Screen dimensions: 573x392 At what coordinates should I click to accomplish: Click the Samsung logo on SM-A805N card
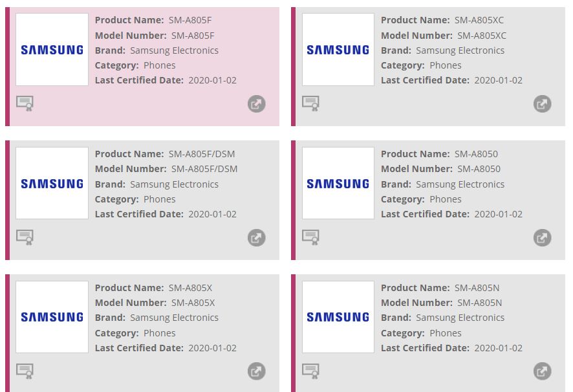pos(337,316)
